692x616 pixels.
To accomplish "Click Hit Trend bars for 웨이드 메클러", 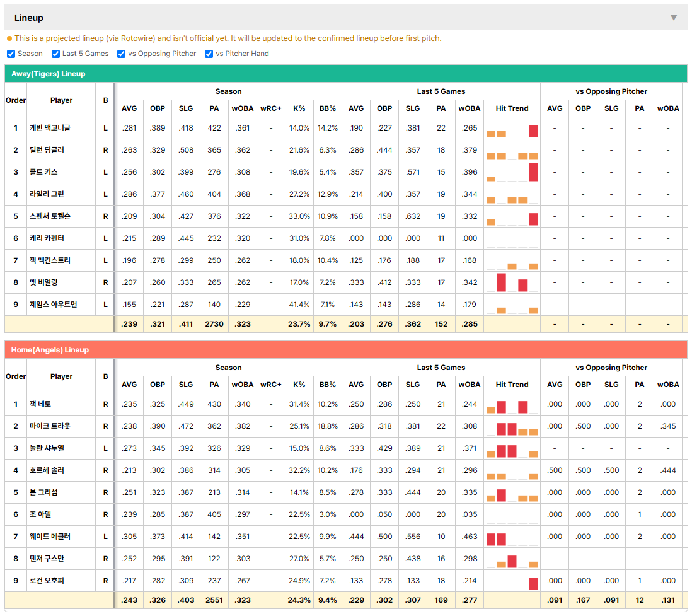I will [x=512, y=537].
